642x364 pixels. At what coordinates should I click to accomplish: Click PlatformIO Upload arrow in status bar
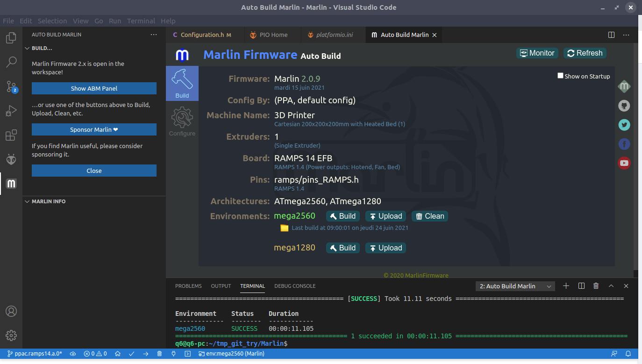click(x=146, y=354)
